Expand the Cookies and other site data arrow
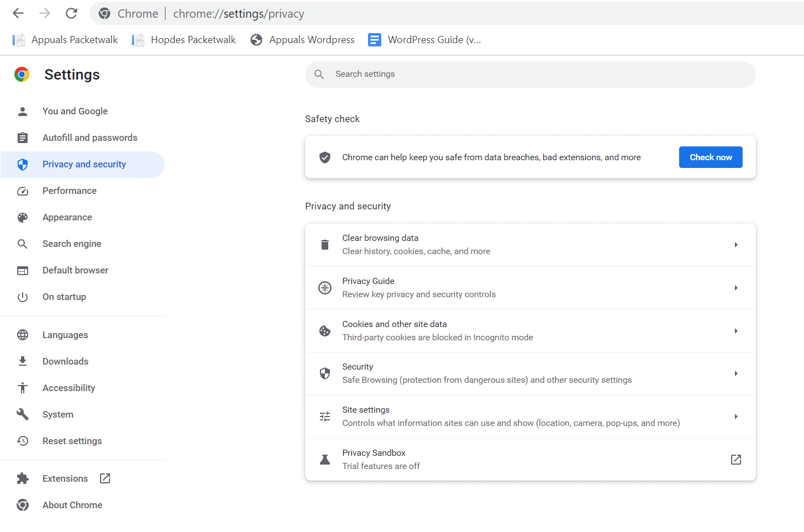The width and height of the screenshot is (804, 532). pyautogui.click(x=736, y=331)
